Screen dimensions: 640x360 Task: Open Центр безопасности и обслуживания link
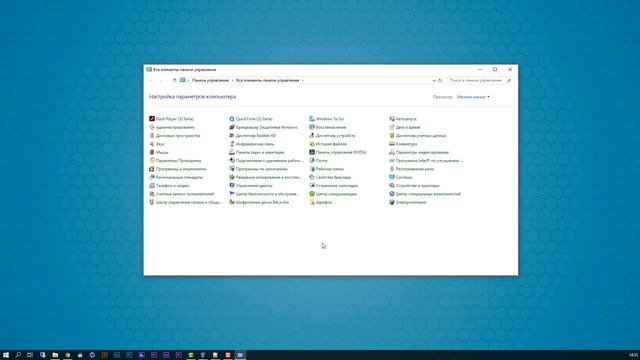(x=267, y=194)
